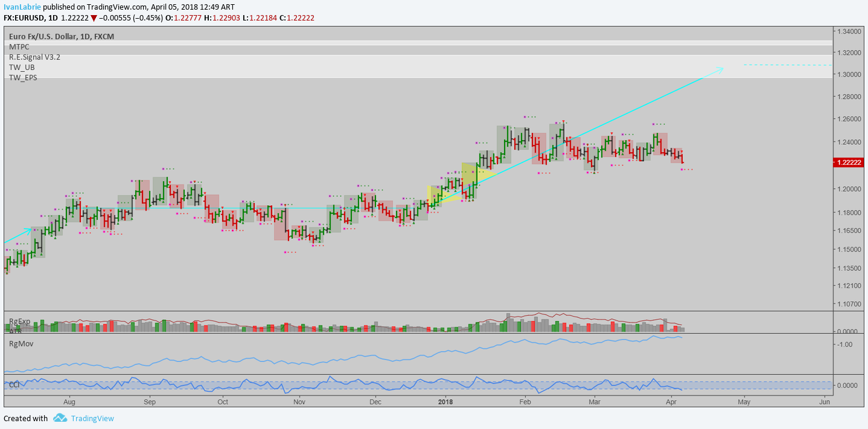Click the Apr time axis label
The height and width of the screenshot is (429, 868).
click(x=671, y=401)
